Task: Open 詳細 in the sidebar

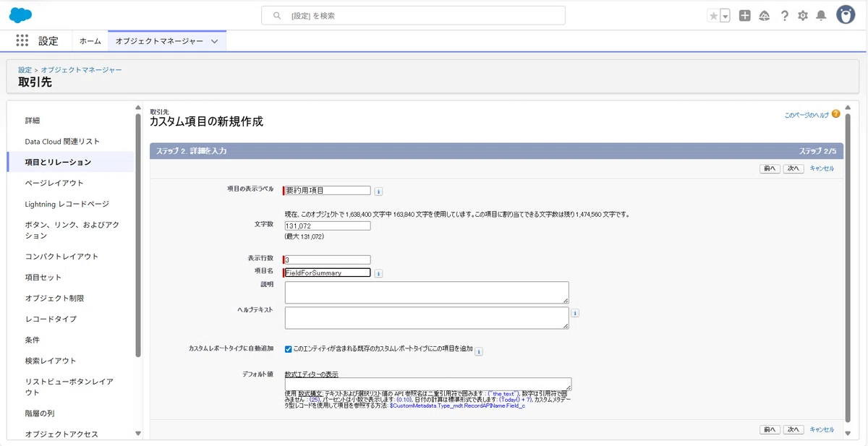Action: tap(33, 121)
